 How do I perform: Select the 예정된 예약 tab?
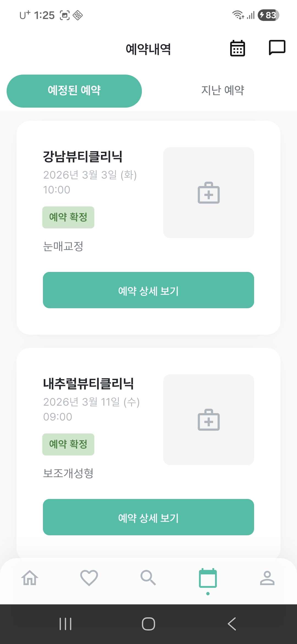[x=74, y=91]
